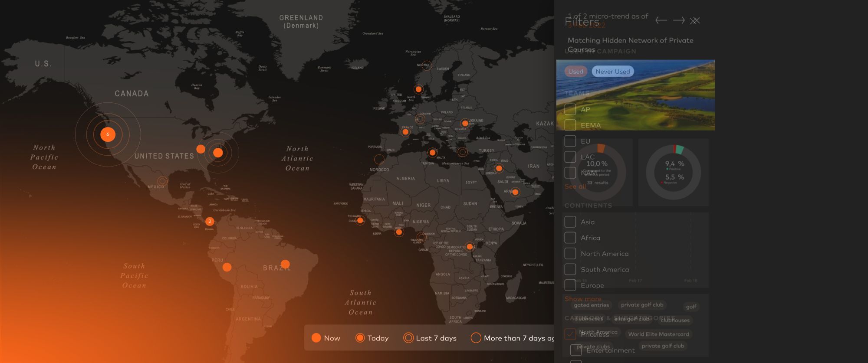The height and width of the screenshot is (363, 868).
Task: Click the World Elite Mastercard tag
Action: (x=658, y=334)
